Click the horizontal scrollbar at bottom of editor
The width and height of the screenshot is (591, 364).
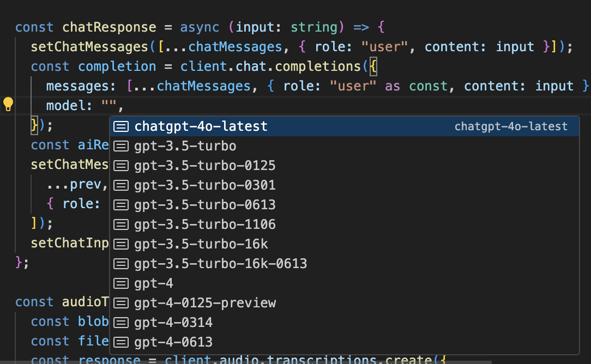click(x=246, y=362)
